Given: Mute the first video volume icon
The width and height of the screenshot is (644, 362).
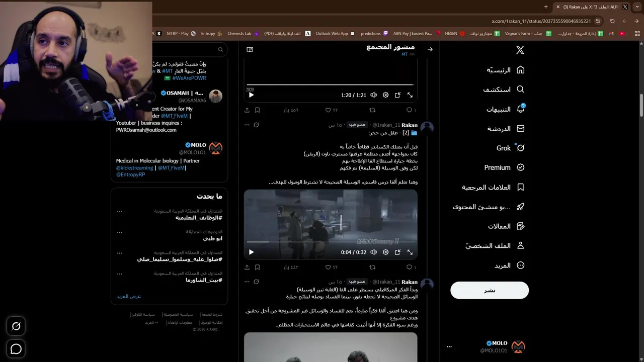Looking at the screenshot, I should (373, 95).
